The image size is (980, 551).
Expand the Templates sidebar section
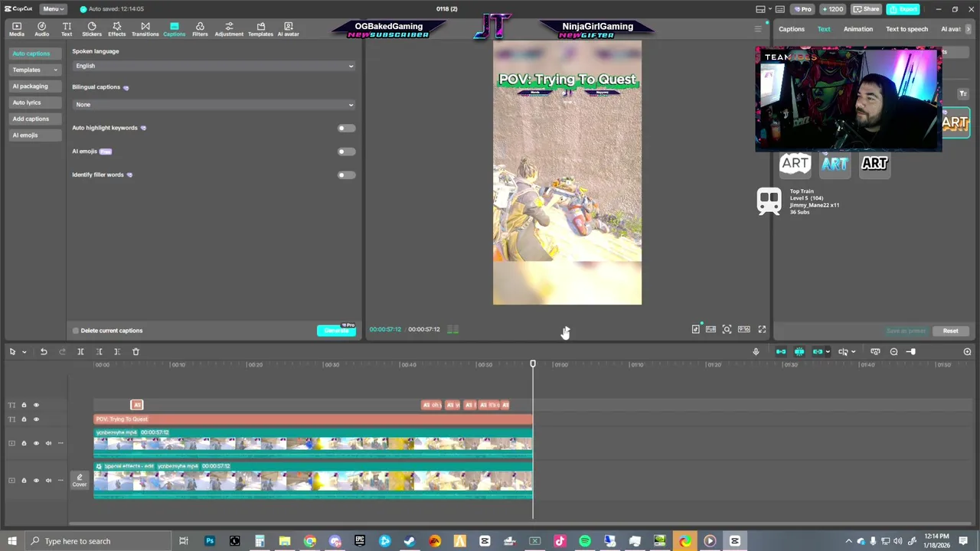click(x=35, y=70)
